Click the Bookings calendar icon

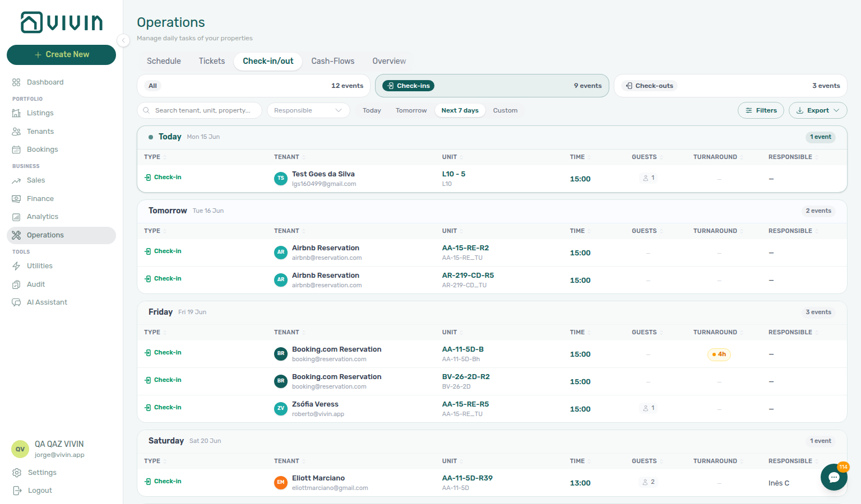(16, 150)
